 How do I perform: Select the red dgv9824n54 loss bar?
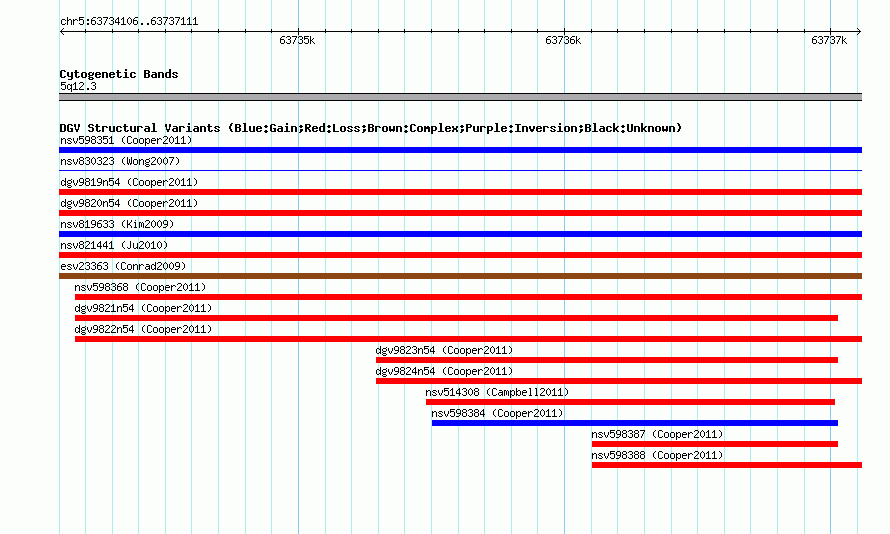(619, 381)
